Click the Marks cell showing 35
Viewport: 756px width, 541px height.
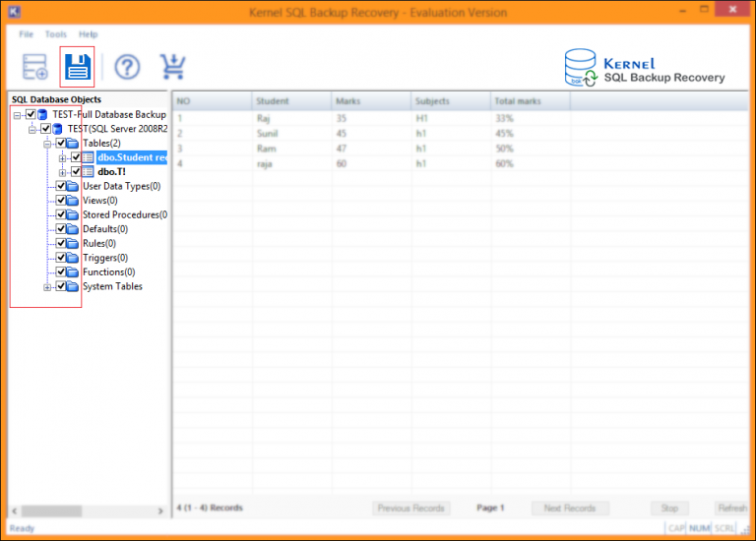pos(372,118)
